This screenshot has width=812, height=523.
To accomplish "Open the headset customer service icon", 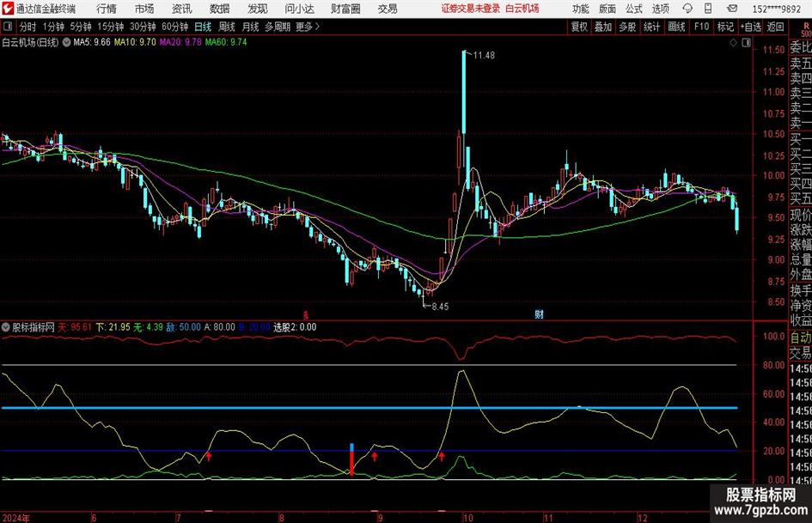I will [687, 9].
